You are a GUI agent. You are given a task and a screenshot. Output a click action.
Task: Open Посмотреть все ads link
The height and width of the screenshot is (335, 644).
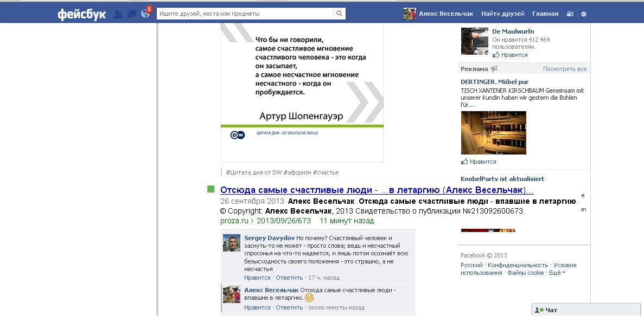pyautogui.click(x=564, y=69)
